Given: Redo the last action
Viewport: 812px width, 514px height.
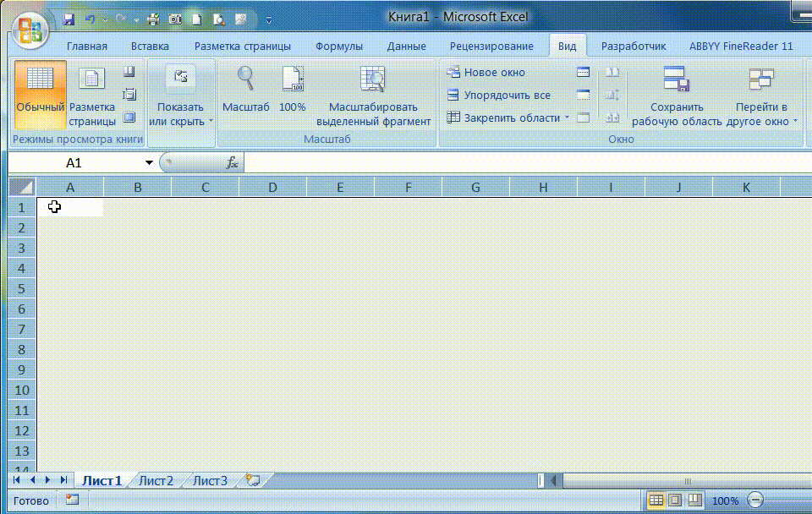Looking at the screenshot, I should (x=121, y=19).
